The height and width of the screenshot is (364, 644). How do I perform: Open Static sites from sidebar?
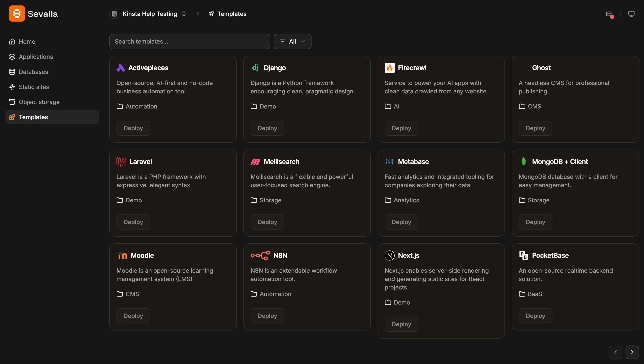point(34,87)
